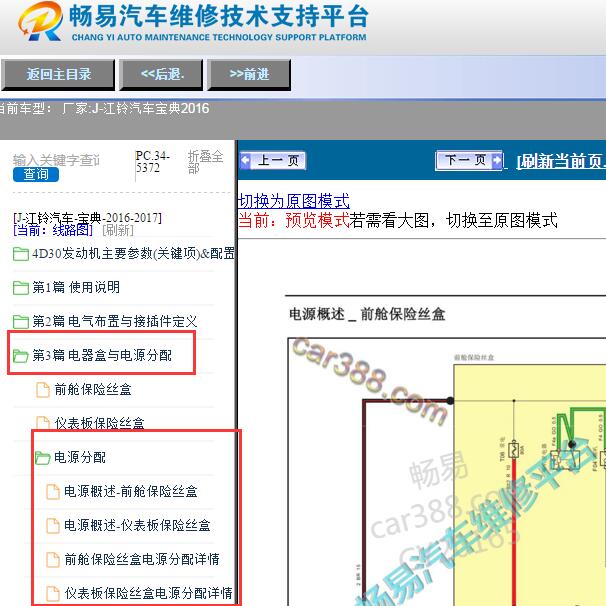
Task: Click the 返回主目录 button
Action: pos(58,74)
